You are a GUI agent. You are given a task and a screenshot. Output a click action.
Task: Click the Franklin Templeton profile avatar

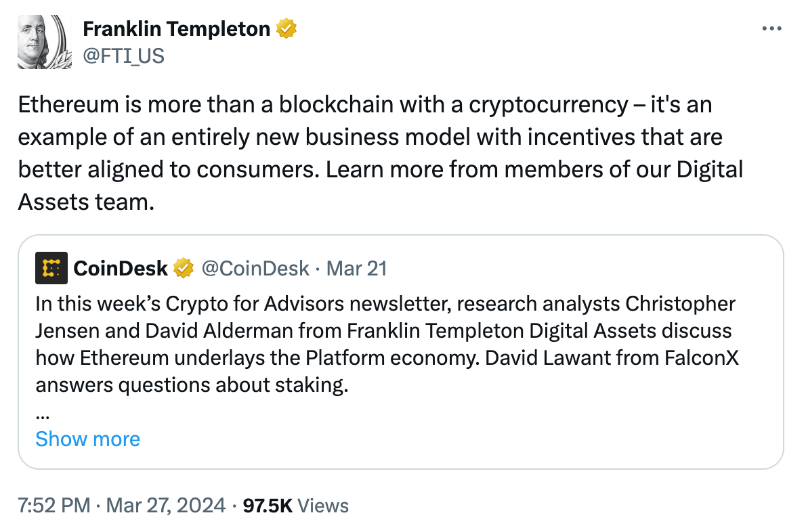[x=43, y=41]
